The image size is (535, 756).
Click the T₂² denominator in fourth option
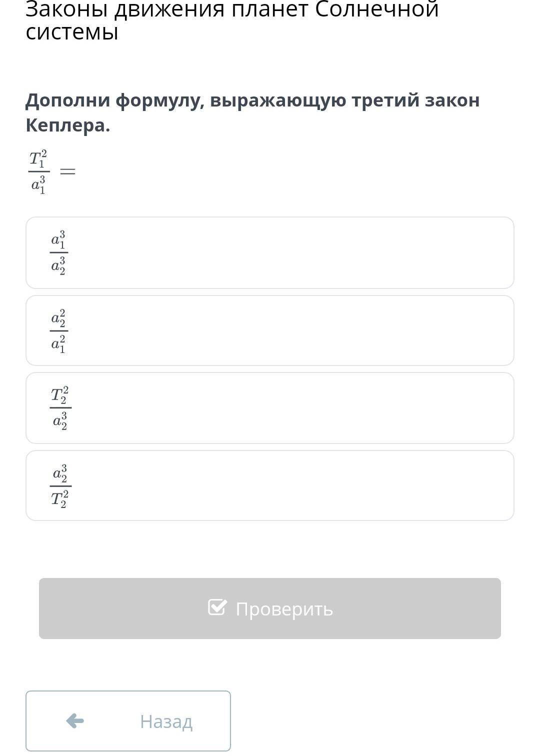click(x=60, y=499)
